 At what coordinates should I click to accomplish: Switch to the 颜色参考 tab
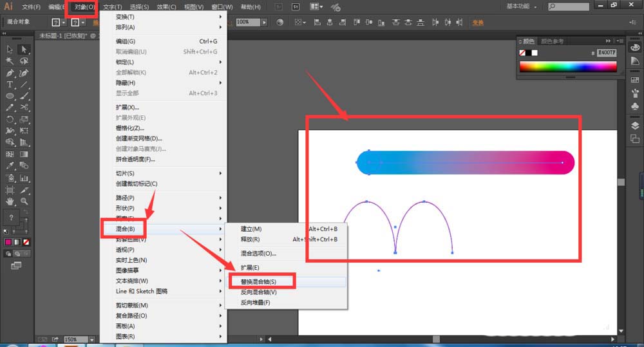553,41
